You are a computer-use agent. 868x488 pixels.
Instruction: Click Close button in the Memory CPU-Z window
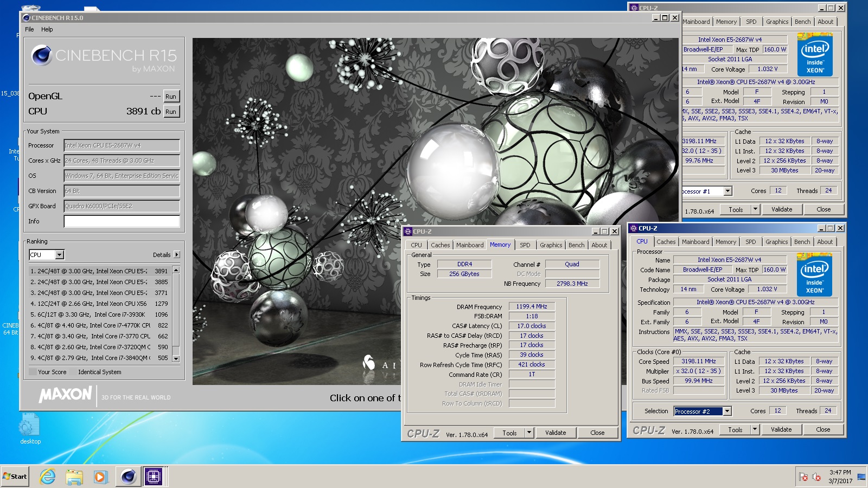(597, 433)
